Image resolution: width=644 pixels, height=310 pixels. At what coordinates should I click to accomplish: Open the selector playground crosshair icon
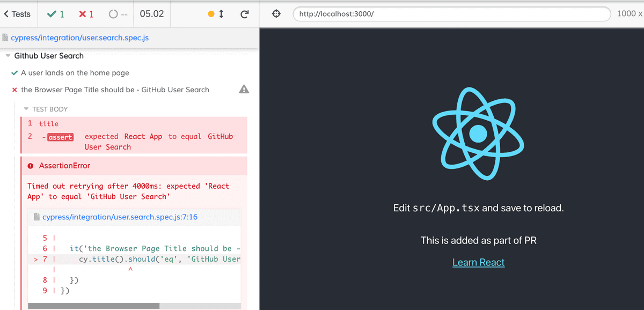[x=277, y=14]
